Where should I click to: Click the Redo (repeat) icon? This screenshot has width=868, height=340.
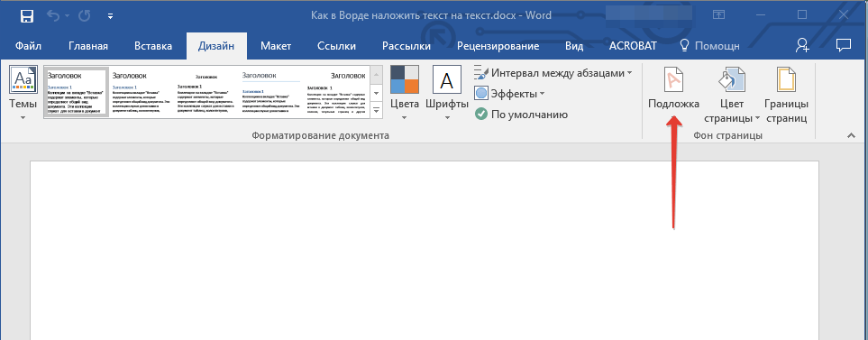[85, 15]
